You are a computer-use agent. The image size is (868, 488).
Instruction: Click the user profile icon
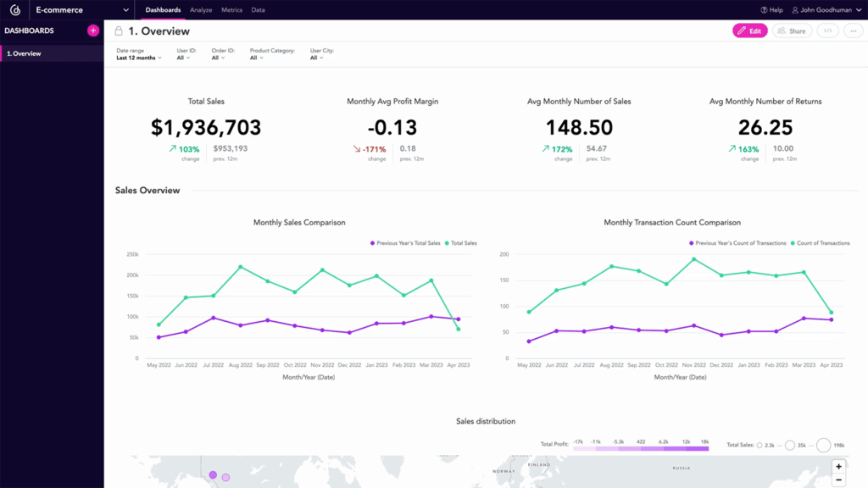click(x=795, y=10)
